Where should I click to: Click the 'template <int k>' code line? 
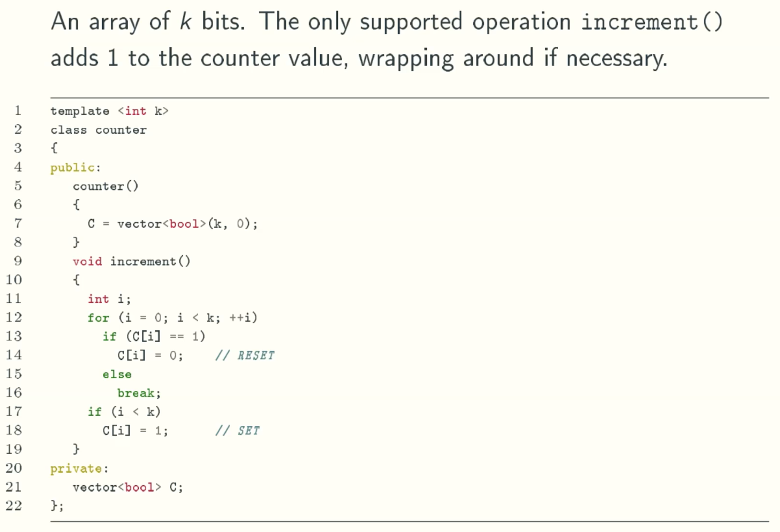(x=109, y=111)
